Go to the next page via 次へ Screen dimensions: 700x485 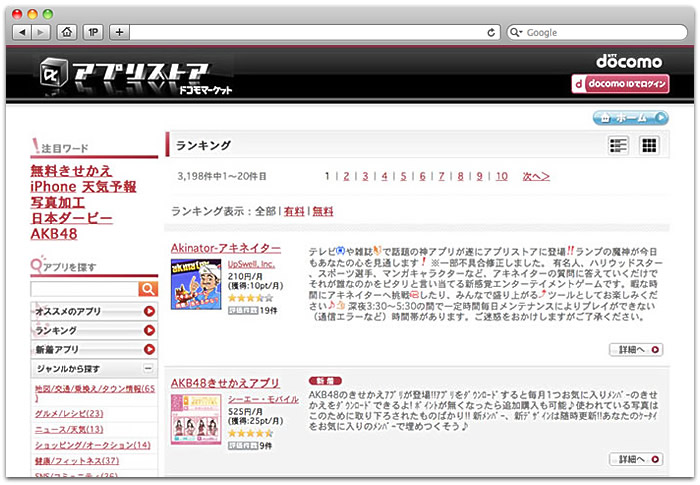point(536,176)
